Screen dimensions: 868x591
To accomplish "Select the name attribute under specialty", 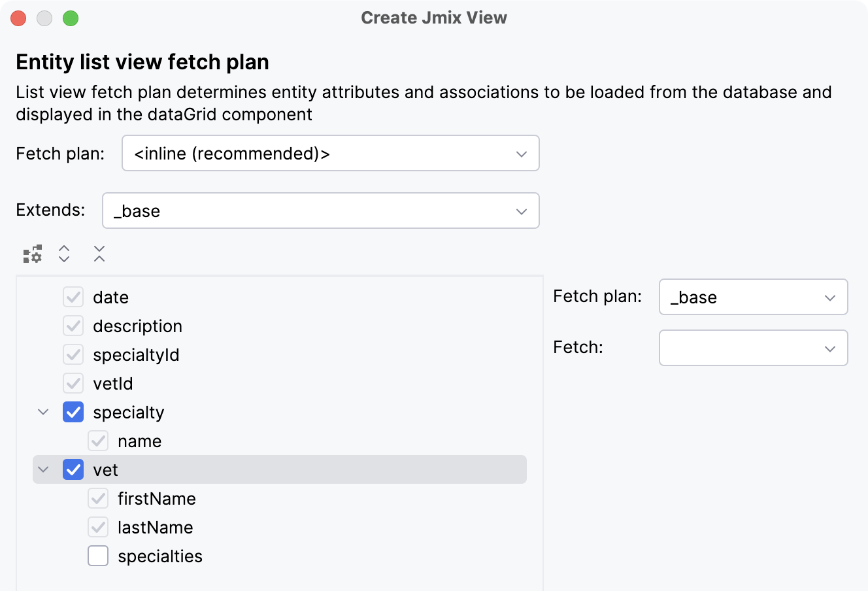I will 140,441.
